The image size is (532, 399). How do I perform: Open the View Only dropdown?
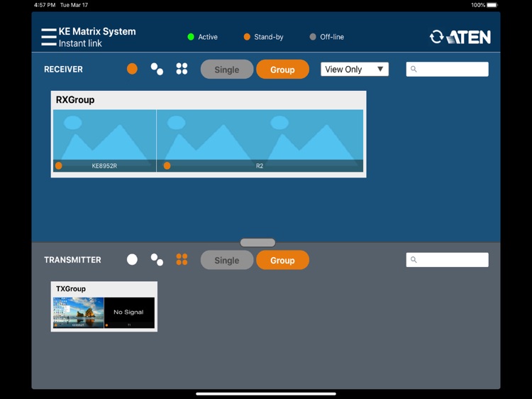[355, 70]
